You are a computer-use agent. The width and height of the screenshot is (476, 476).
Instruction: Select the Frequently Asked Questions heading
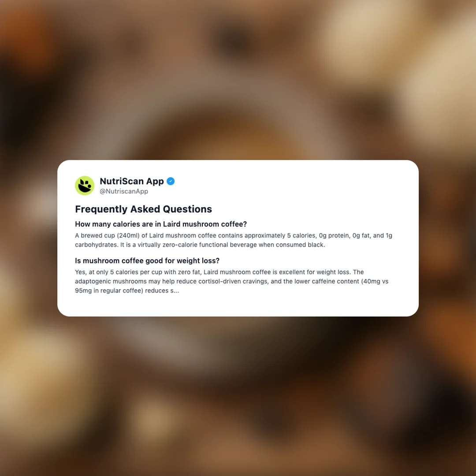click(143, 209)
